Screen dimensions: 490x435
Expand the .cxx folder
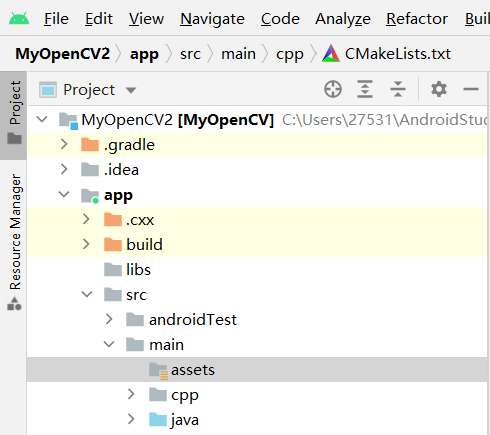[86, 219]
